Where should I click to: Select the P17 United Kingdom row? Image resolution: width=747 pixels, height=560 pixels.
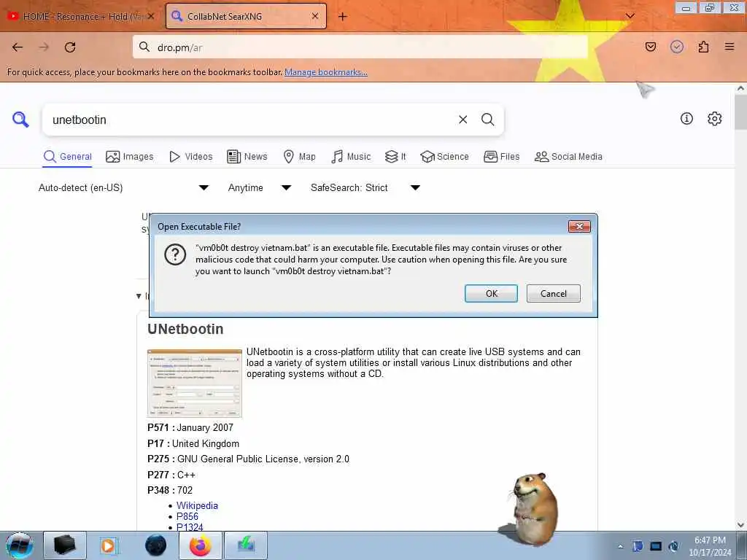coord(193,443)
